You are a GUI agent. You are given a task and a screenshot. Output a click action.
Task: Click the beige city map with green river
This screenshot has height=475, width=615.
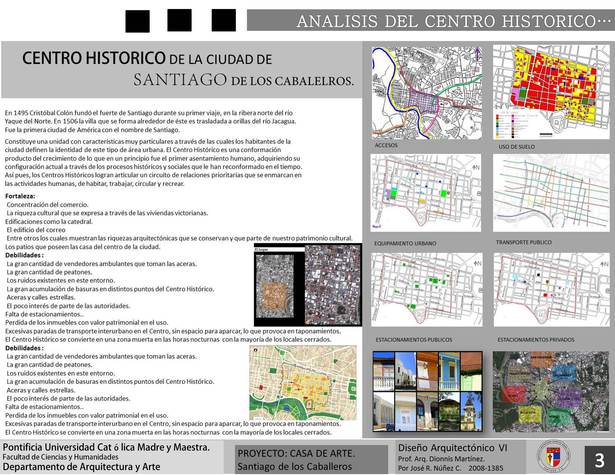pyautogui.click(x=303, y=382)
